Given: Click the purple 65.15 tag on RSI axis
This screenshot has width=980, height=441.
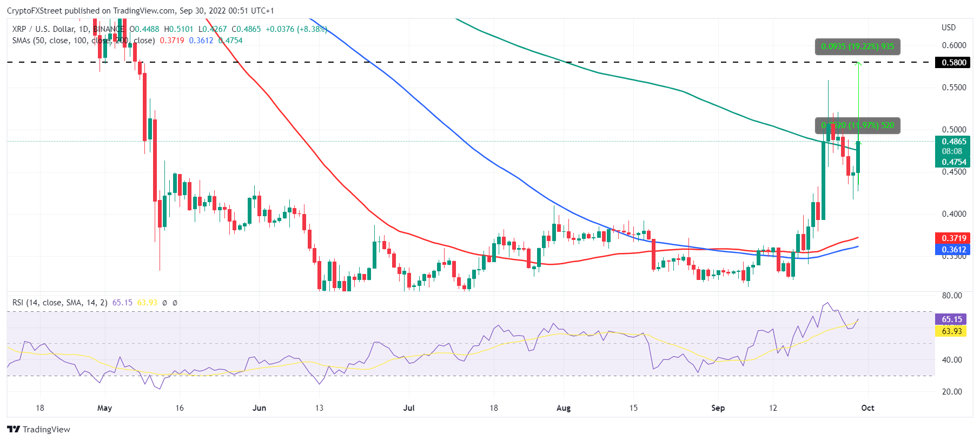Looking at the screenshot, I should (x=952, y=319).
